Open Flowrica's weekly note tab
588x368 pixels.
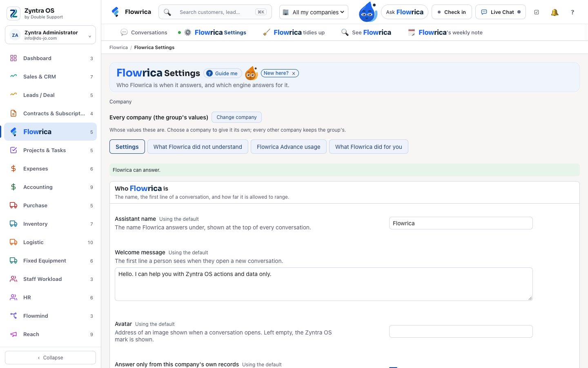[x=445, y=32]
